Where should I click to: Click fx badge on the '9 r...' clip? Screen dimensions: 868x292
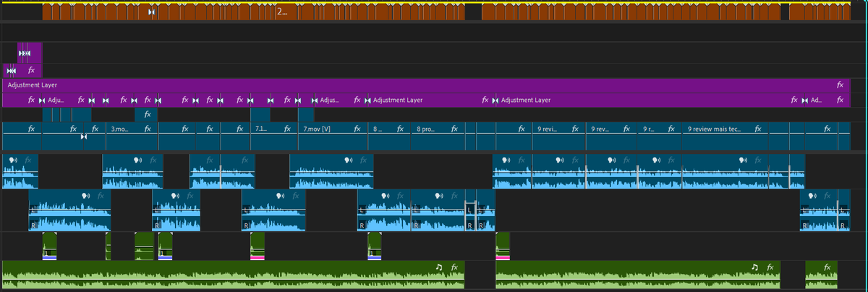672,129
